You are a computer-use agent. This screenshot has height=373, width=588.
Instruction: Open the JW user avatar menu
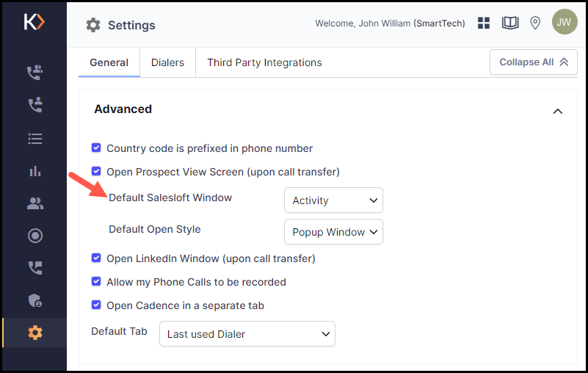click(564, 22)
